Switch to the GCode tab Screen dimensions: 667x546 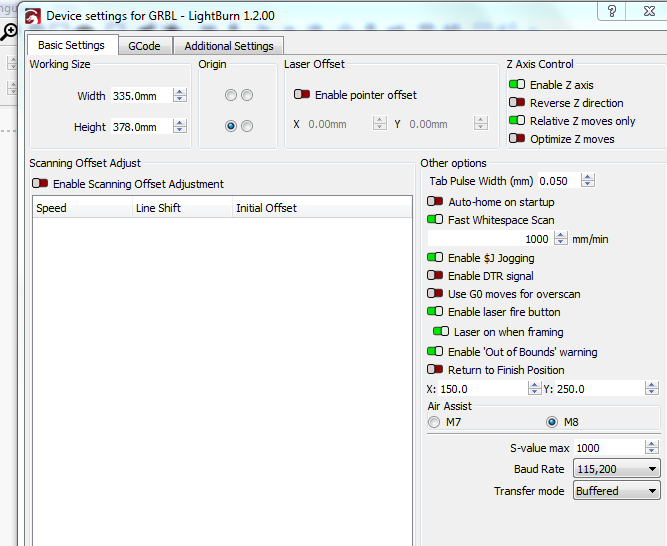tap(145, 46)
